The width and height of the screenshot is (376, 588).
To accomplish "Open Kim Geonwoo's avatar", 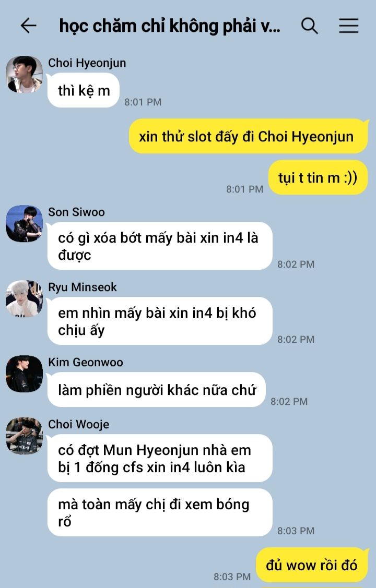I will click(25, 374).
